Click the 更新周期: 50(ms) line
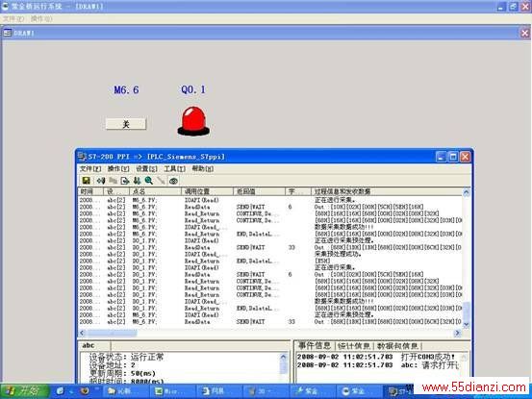 (x=122, y=373)
